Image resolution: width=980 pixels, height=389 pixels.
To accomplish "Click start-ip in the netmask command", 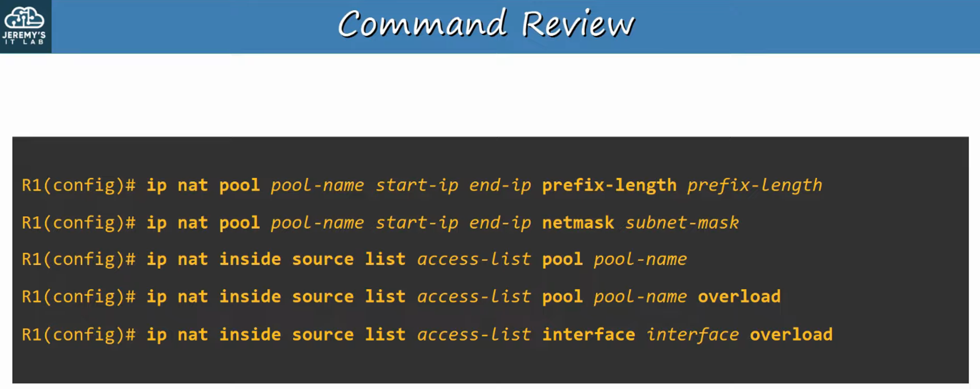I will (x=416, y=223).
